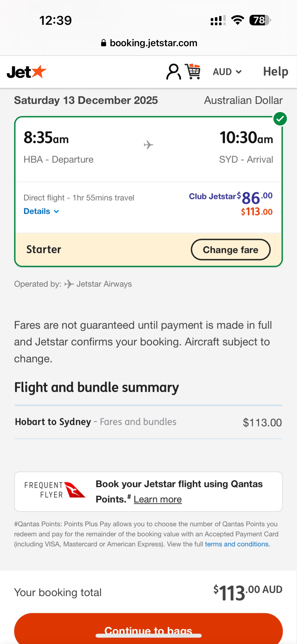Open the Help menu
This screenshot has width=297, height=644.
click(275, 72)
